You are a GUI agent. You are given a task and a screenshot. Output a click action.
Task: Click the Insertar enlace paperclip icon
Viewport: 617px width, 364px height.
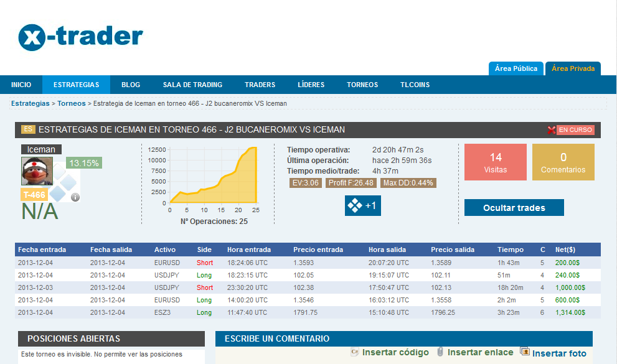coord(440,352)
